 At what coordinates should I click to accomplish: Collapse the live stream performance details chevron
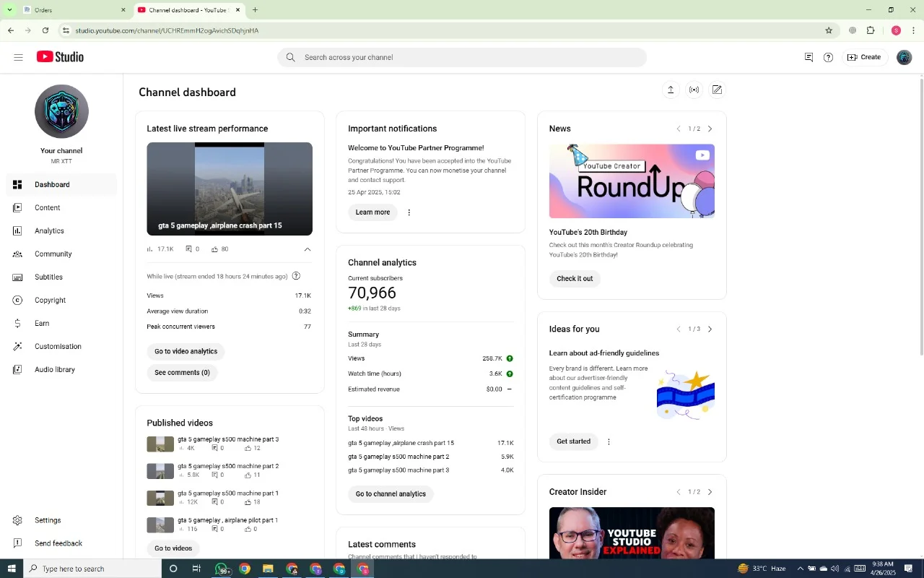[308, 249]
